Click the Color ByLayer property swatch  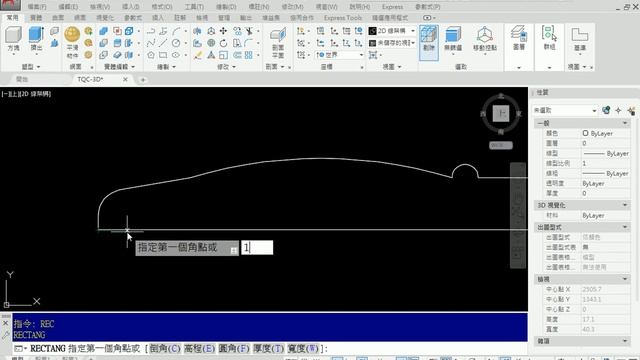tap(585, 133)
